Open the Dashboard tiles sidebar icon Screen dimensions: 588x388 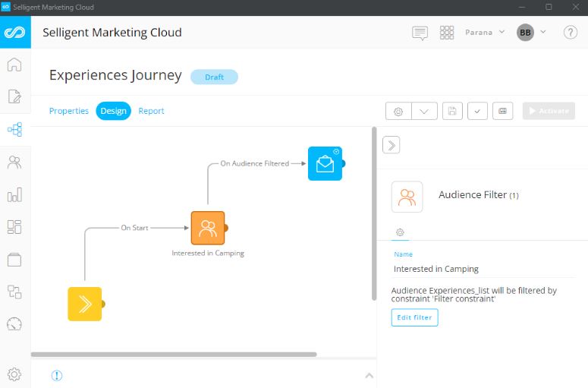click(x=14, y=227)
